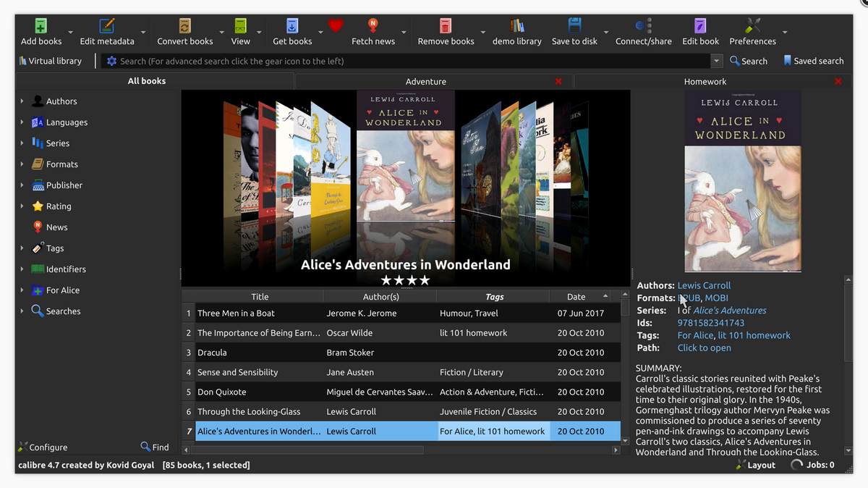868x488 pixels.
Task: Select the Searches category in the tag browser
Action: (x=63, y=311)
